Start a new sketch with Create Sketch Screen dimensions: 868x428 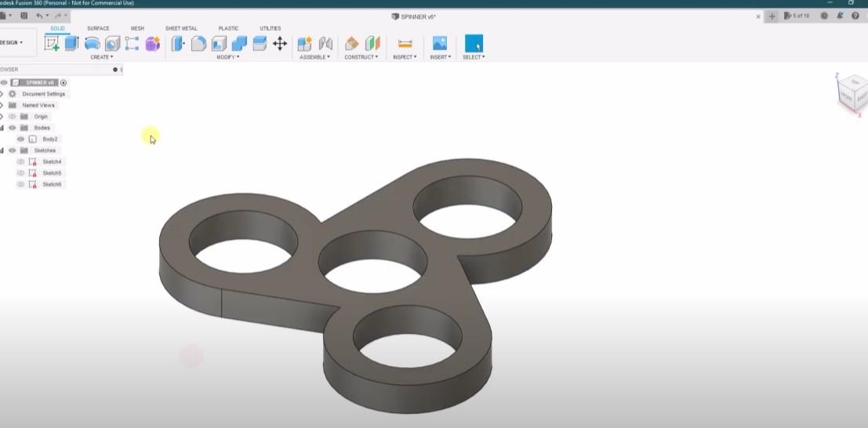(x=52, y=43)
